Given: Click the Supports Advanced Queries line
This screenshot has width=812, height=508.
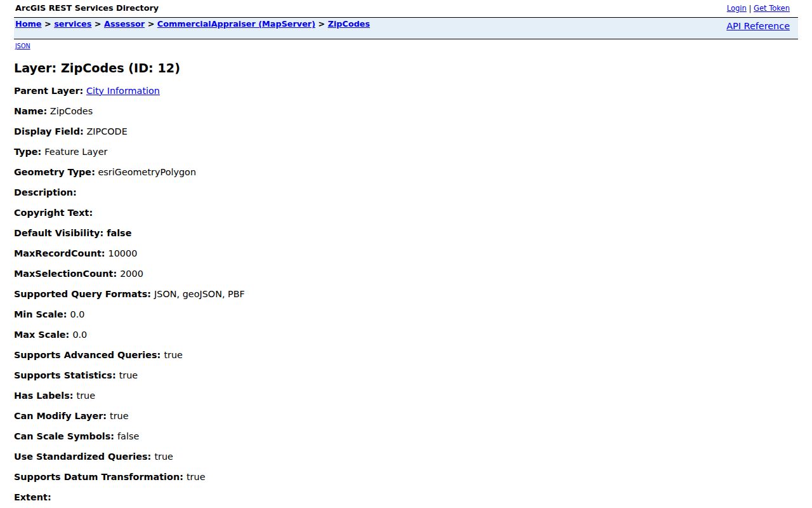Looking at the screenshot, I should pos(98,355).
